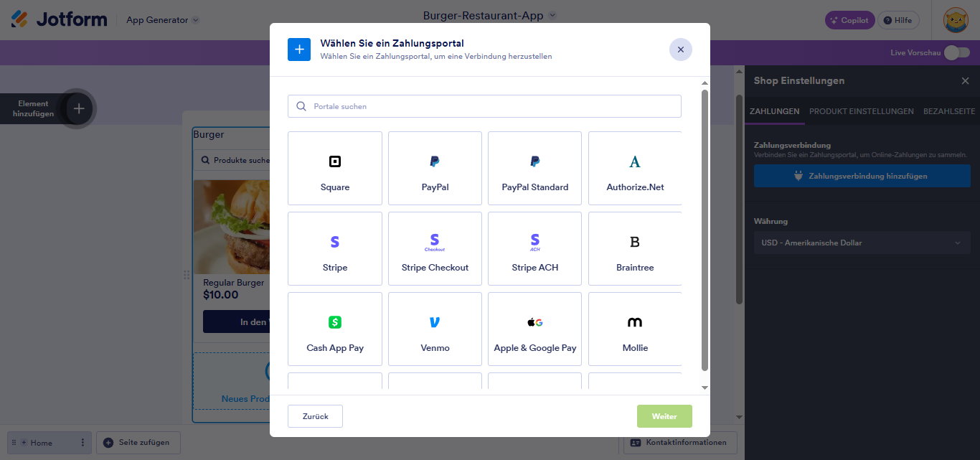This screenshot has width=980, height=460.
Task: Click the Weiter button
Action: pyautogui.click(x=664, y=416)
